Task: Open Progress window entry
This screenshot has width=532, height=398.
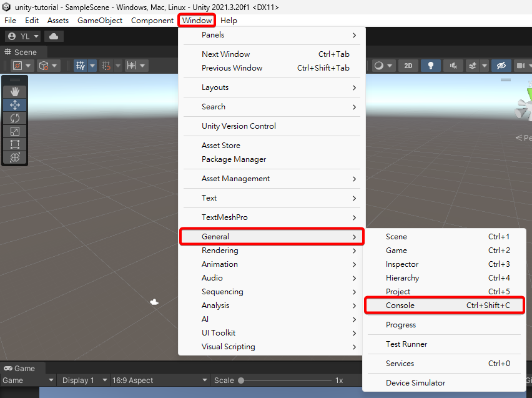Action: pyautogui.click(x=445, y=325)
